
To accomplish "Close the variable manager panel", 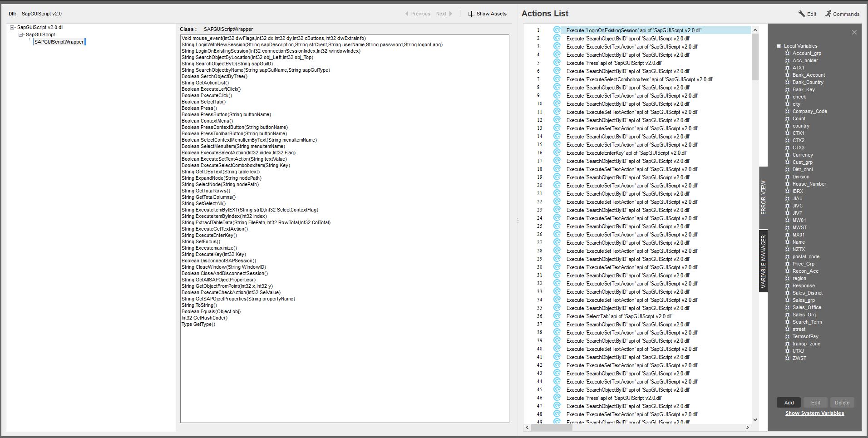I will [854, 32].
